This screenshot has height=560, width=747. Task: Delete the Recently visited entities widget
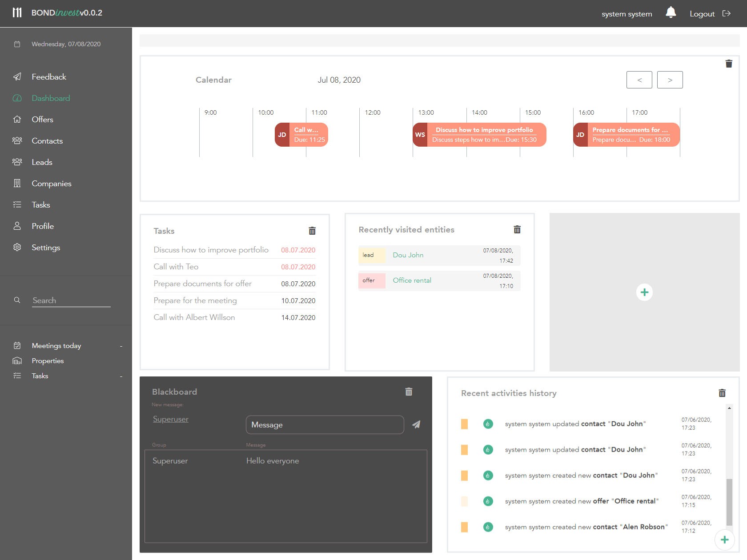point(517,229)
